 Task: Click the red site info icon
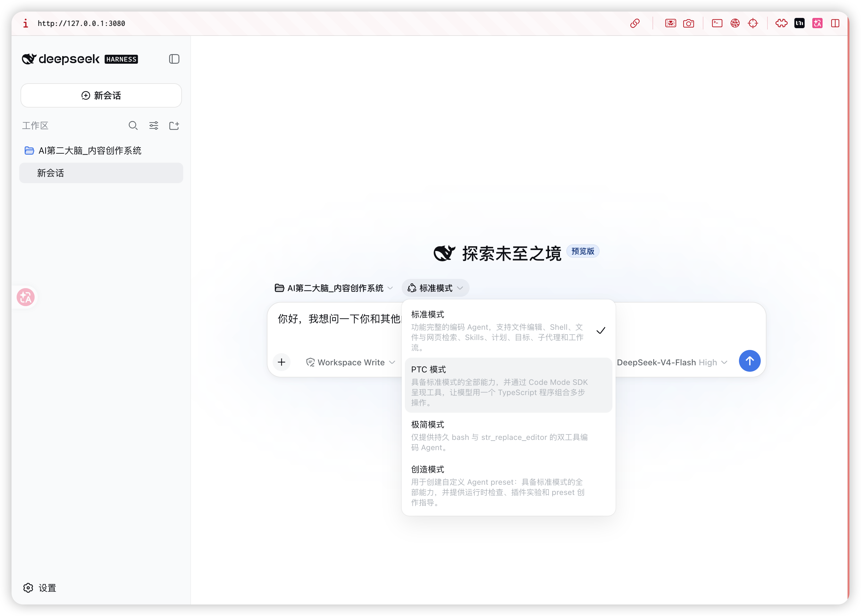25,23
